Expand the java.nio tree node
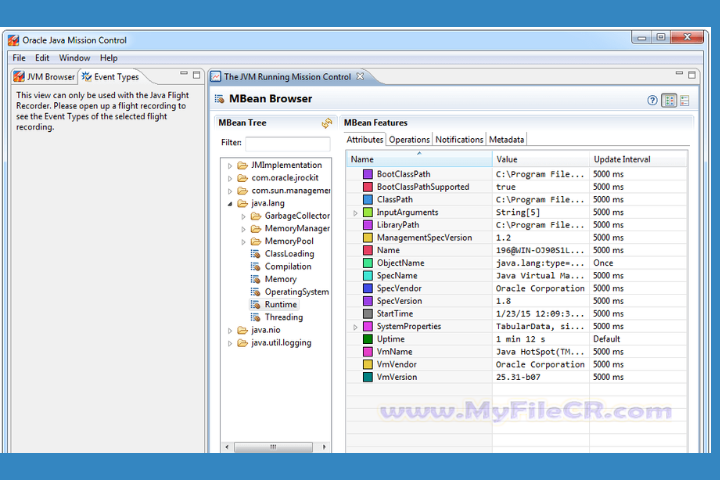 (230, 330)
